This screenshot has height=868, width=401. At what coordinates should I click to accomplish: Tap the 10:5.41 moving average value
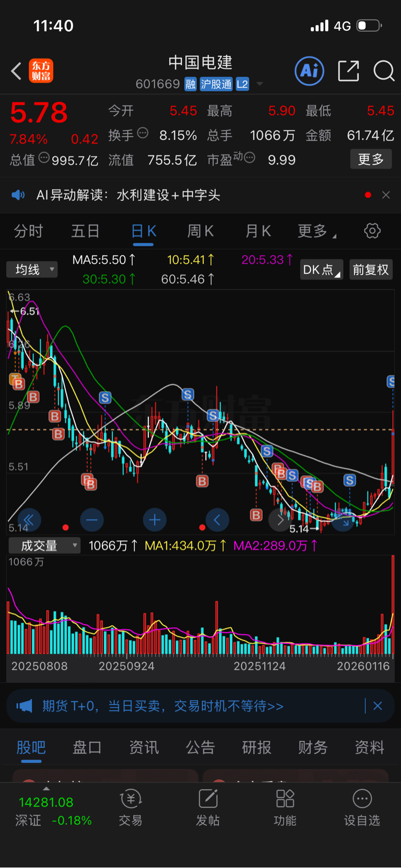click(191, 260)
